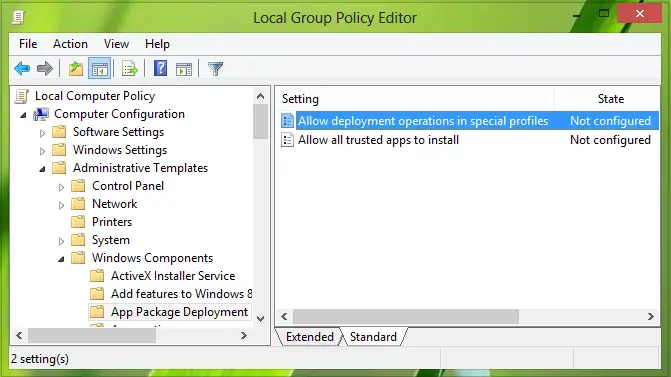Collapse the Windows Components node
671x377 pixels.
point(61,259)
